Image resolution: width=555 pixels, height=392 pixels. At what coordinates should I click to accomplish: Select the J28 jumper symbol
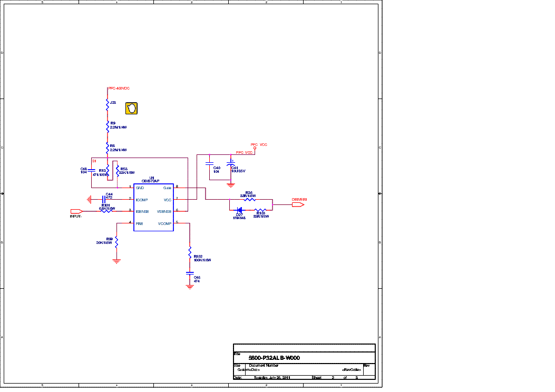click(x=108, y=105)
